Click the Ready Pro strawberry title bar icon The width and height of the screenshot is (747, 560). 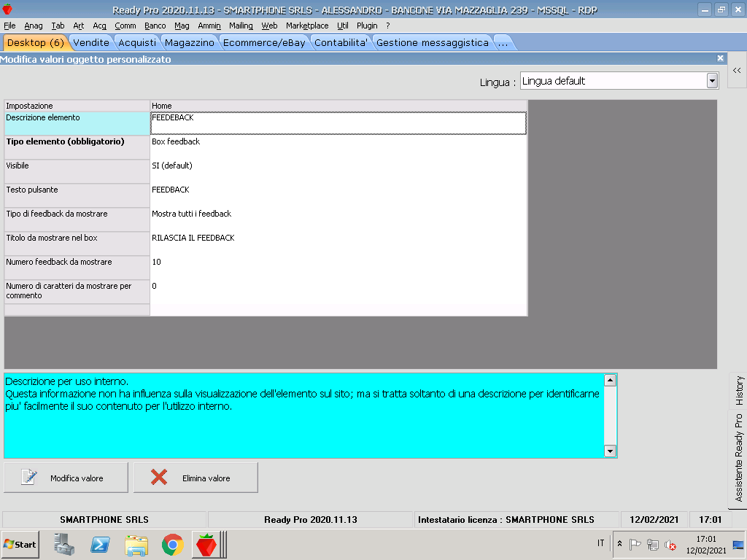tap(7, 9)
